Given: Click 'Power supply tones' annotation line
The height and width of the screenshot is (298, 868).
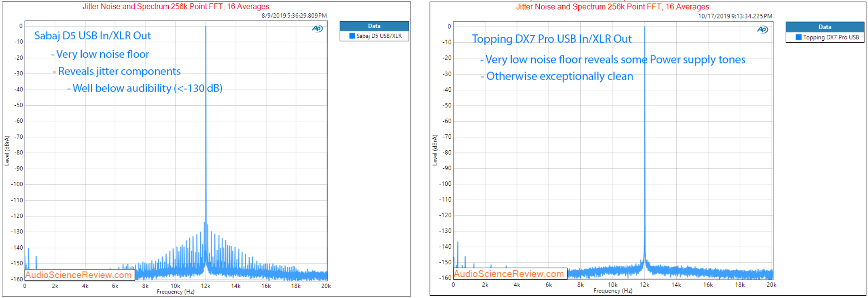Looking at the screenshot, I should pos(613,60).
